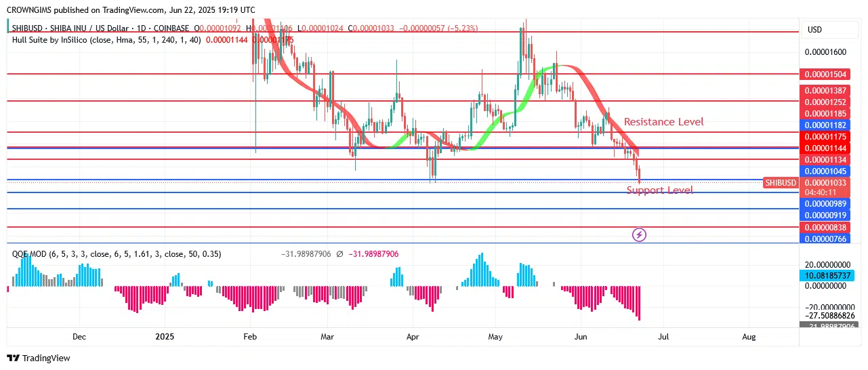Select the Resistance Level text annotation
868x370 pixels.
(663, 122)
